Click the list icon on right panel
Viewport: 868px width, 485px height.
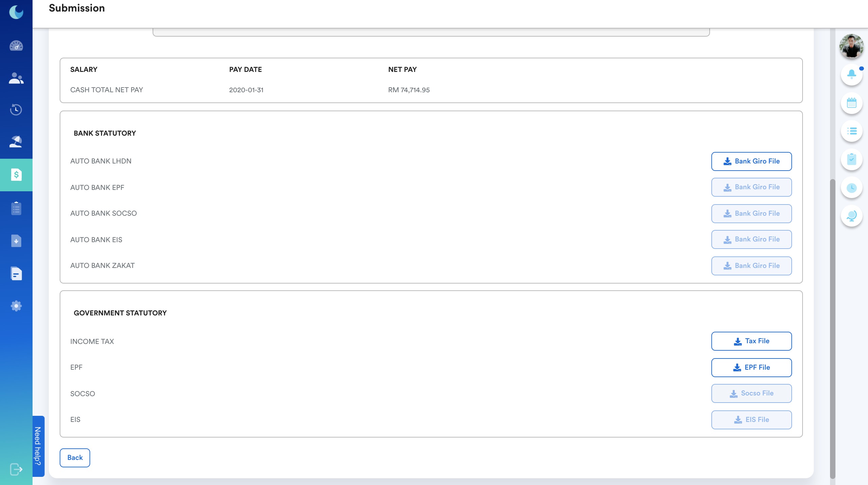[x=851, y=131]
